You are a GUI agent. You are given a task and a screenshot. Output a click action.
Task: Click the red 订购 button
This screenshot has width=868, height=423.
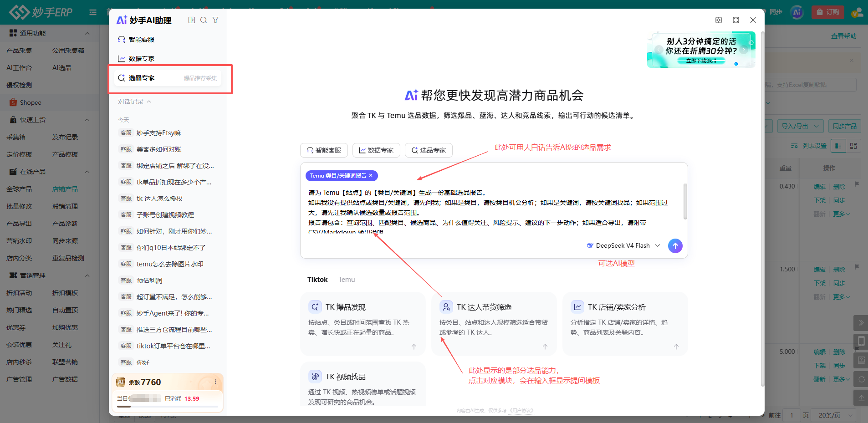tap(828, 12)
